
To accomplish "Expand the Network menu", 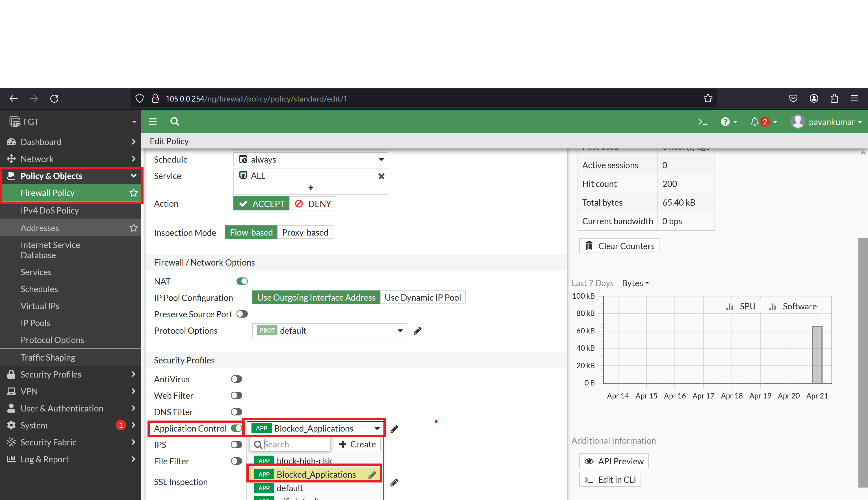I will 71,159.
